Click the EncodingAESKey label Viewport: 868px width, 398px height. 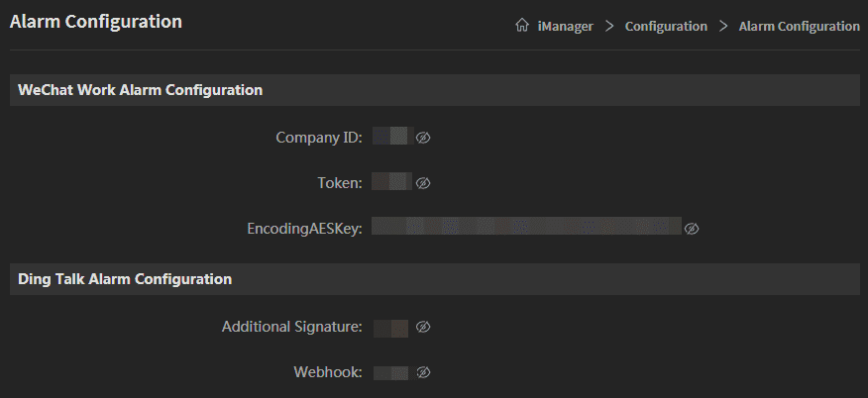(305, 229)
